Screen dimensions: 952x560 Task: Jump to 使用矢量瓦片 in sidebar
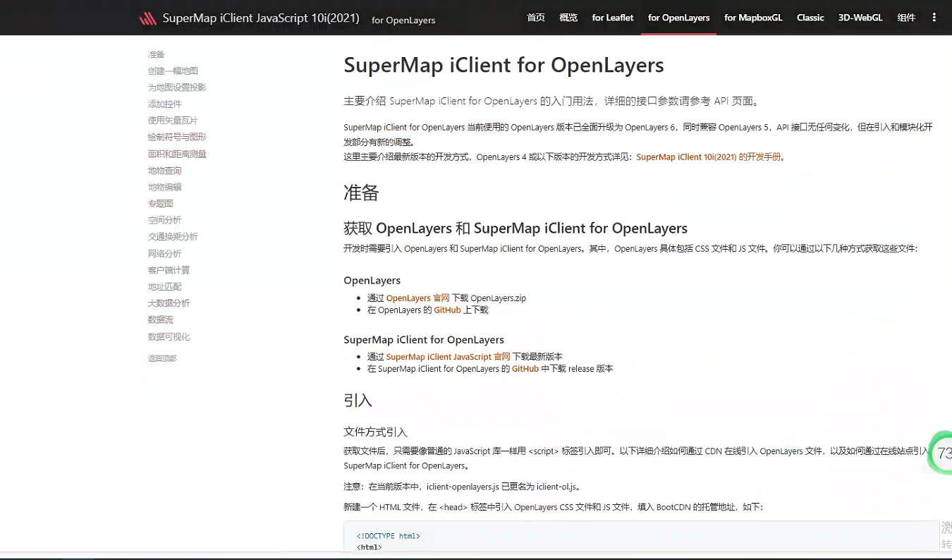[x=173, y=121]
